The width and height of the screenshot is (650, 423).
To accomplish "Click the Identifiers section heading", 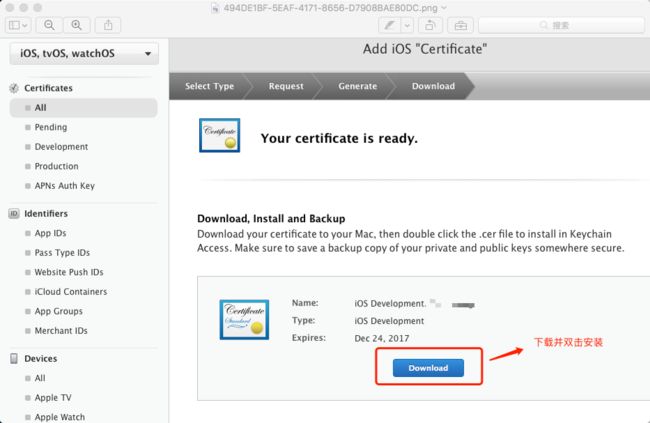I will coord(46,214).
